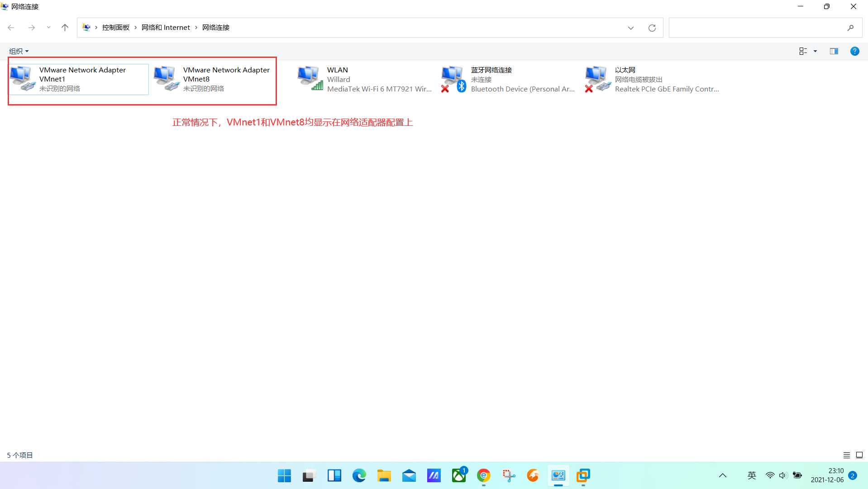
Task: Click the MediaTek Wi-Fi 6 MT7921 text
Action: [x=379, y=89]
